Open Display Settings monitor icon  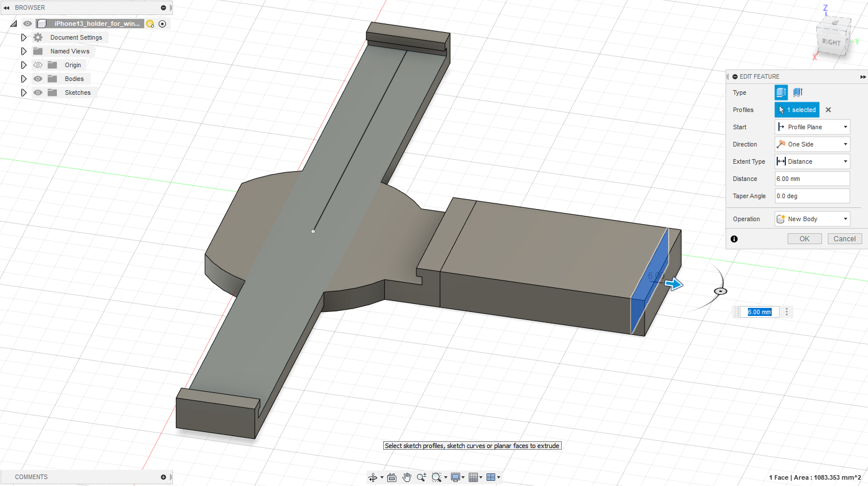click(456, 477)
